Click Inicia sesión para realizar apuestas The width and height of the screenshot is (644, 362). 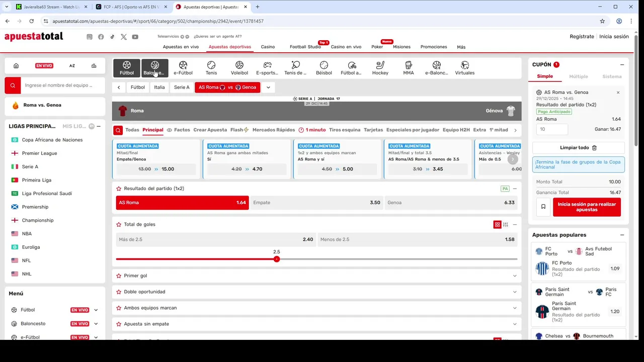tap(587, 207)
